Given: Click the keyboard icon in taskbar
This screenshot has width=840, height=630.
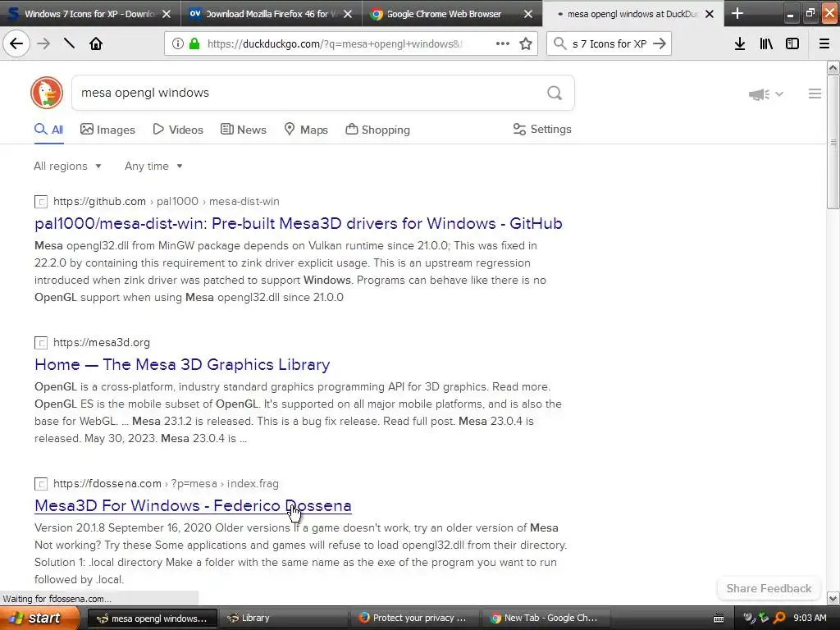Looking at the screenshot, I should [x=719, y=619].
